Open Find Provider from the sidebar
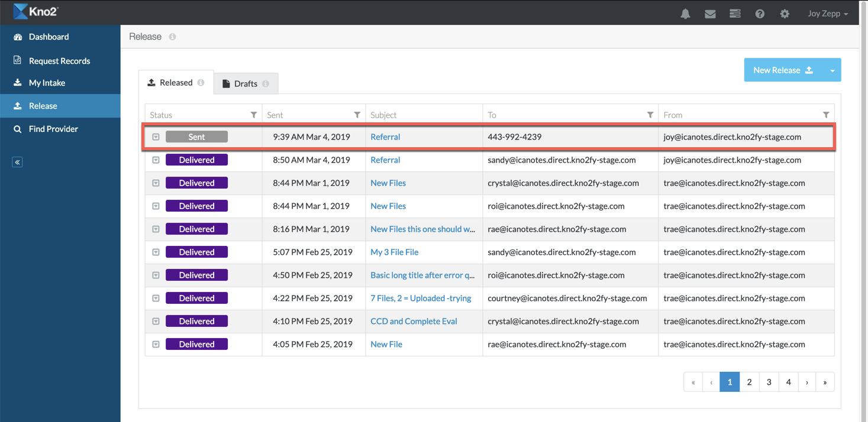 pyautogui.click(x=53, y=129)
